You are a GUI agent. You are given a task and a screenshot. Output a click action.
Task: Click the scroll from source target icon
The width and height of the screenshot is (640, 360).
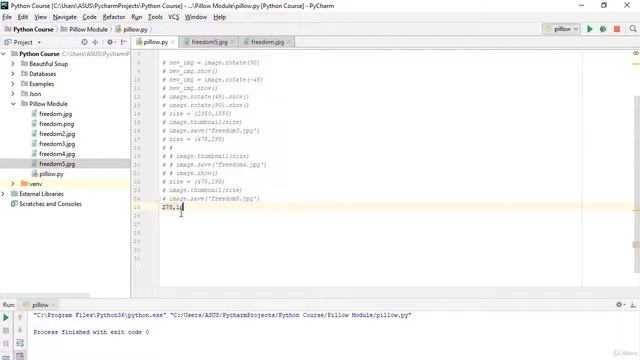click(84, 42)
